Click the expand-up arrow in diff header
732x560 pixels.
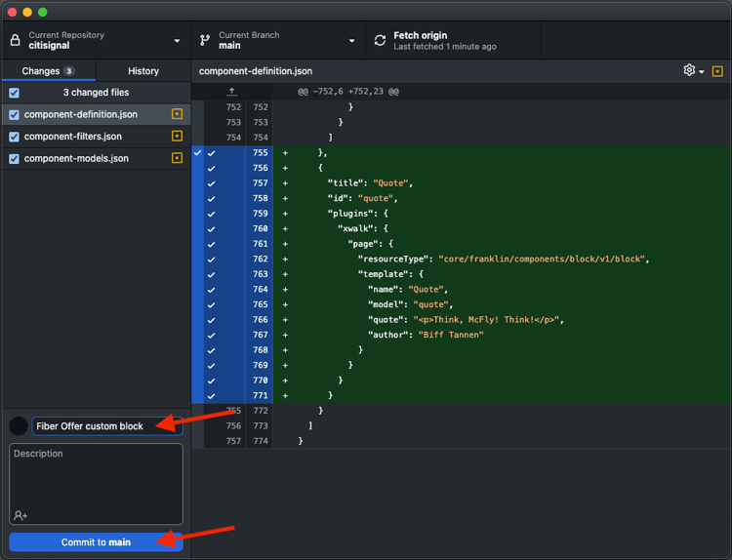click(231, 92)
